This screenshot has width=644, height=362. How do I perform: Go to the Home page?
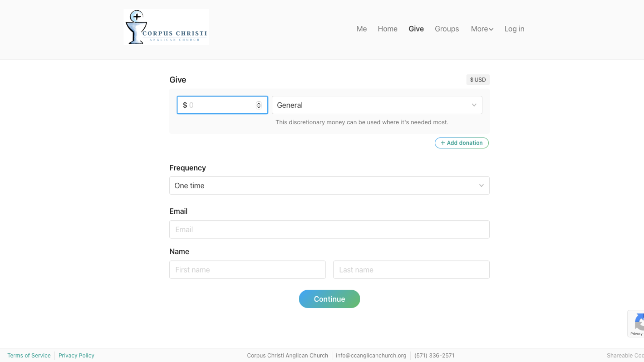[x=387, y=29]
